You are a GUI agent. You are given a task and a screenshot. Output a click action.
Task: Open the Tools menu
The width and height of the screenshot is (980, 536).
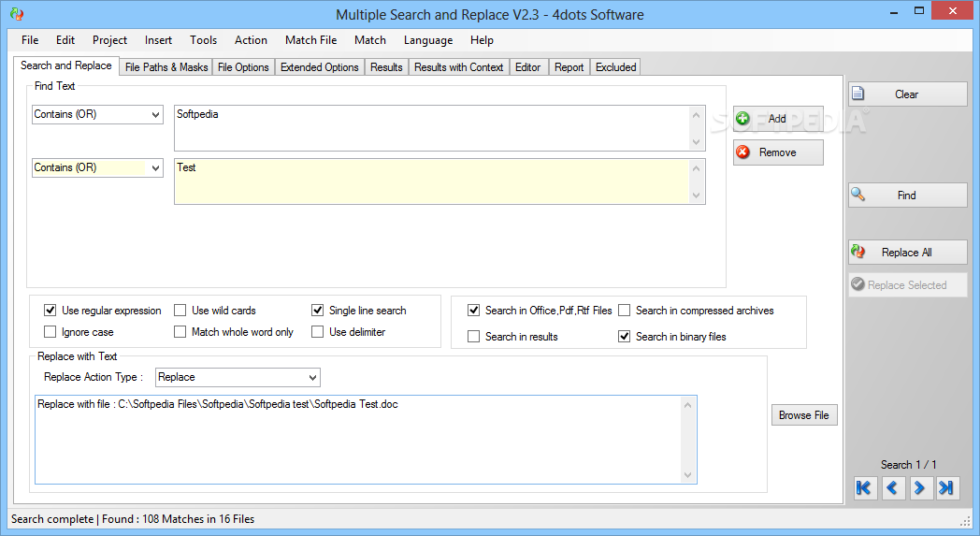203,40
